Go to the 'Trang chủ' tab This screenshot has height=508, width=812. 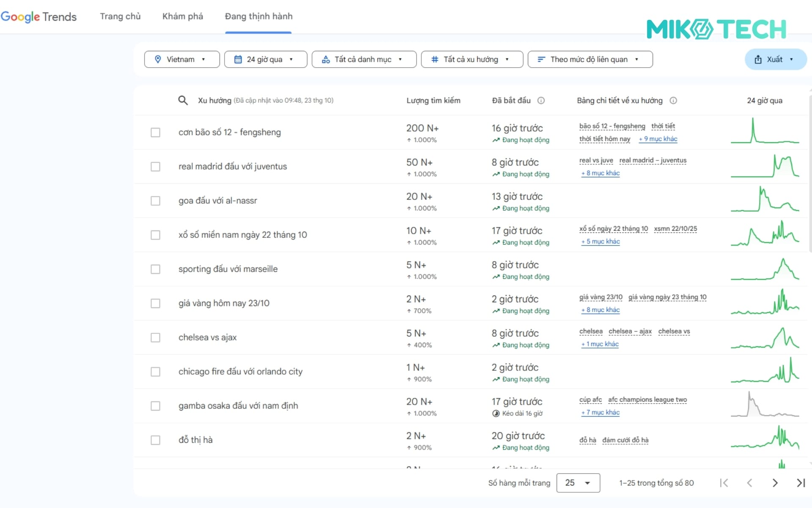coord(120,16)
